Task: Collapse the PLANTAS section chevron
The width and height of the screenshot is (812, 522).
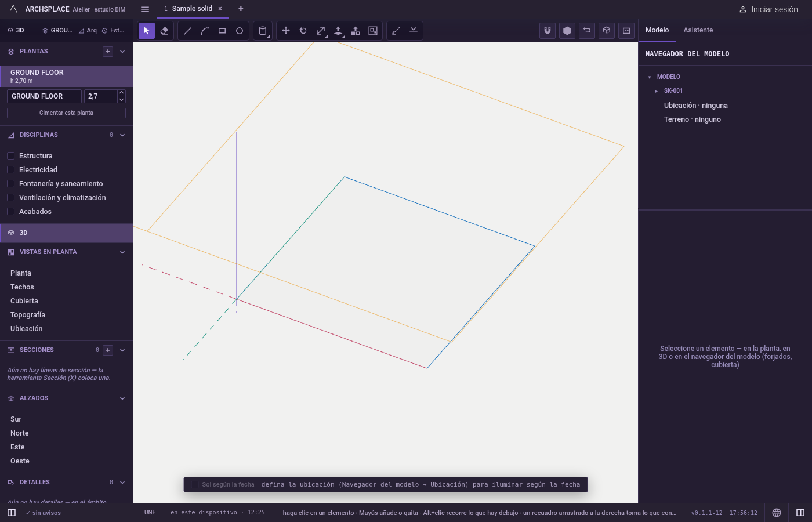Action: pyautogui.click(x=122, y=52)
